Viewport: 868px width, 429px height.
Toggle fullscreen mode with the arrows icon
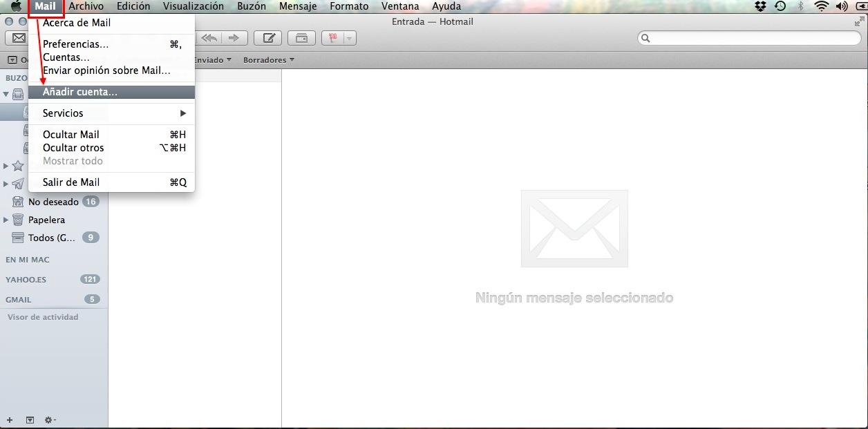(x=859, y=21)
